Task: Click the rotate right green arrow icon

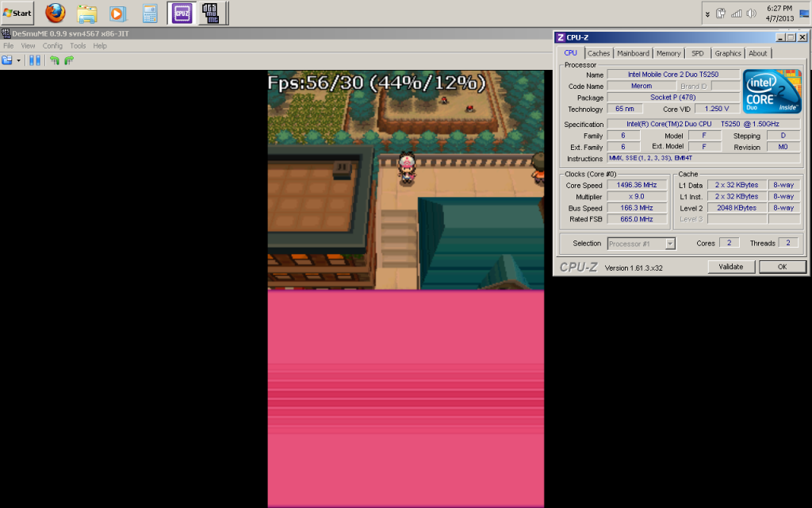Action: [x=69, y=60]
